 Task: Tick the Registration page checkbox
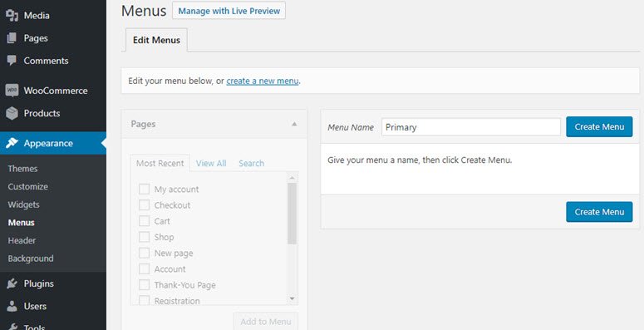pos(144,300)
